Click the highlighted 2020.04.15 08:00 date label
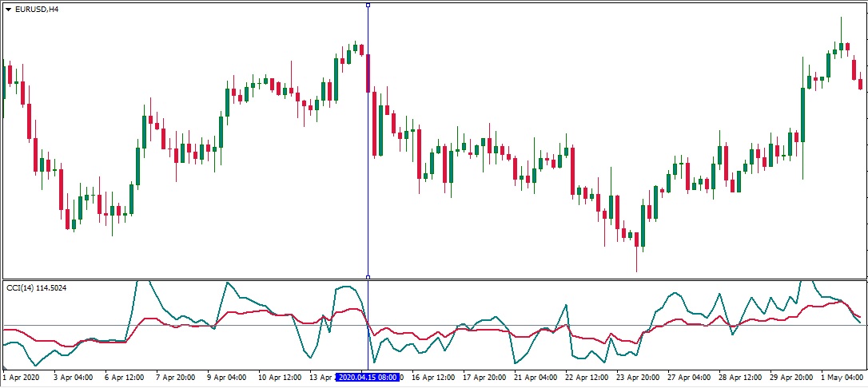 click(x=368, y=378)
